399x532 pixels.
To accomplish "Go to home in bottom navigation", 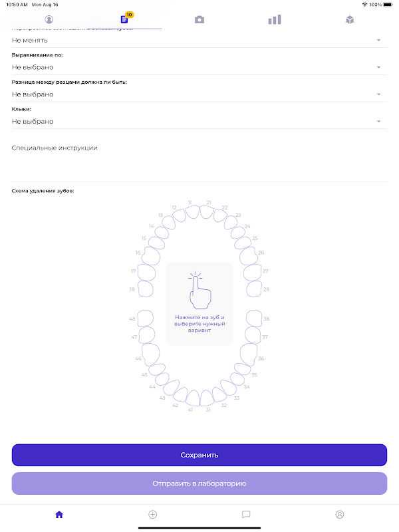I will coord(59,514).
